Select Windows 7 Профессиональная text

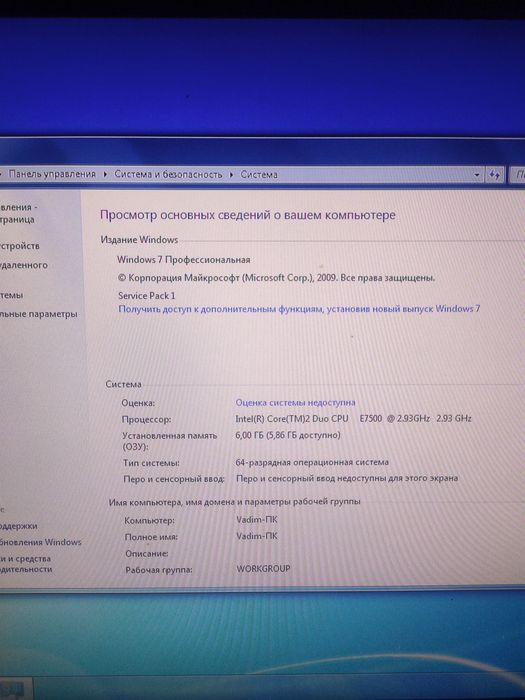click(183, 260)
